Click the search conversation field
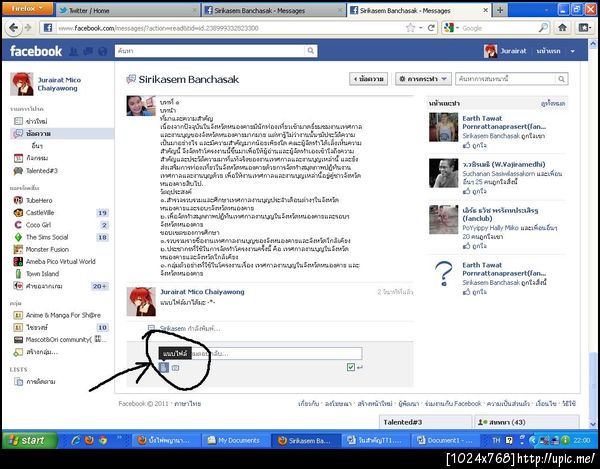Image resolution: width=600 pixels, height=469 pixels. pos(506,79)
